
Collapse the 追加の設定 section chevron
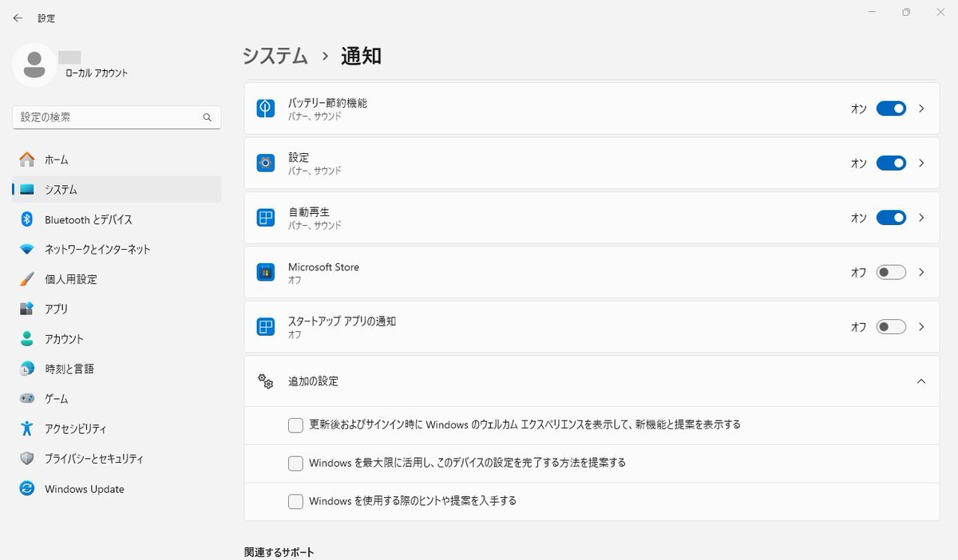[921, 381]
